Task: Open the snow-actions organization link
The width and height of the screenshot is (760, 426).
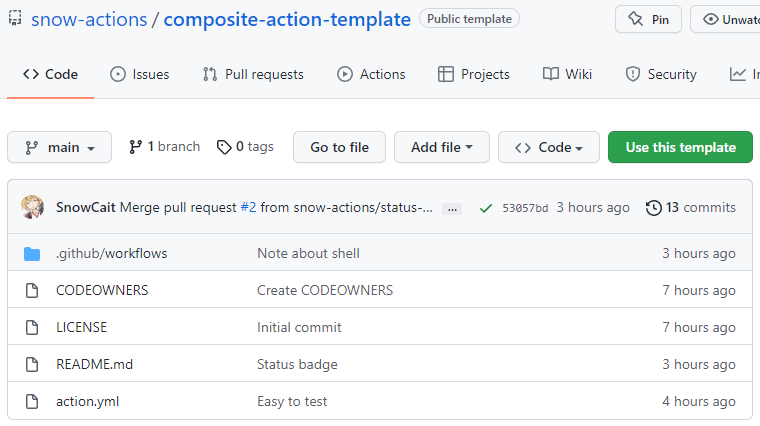Action: (x=89, y=19)
